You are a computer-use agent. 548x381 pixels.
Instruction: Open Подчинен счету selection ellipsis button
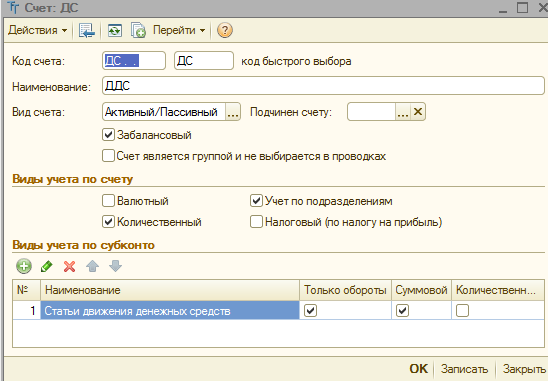(403, 112)
